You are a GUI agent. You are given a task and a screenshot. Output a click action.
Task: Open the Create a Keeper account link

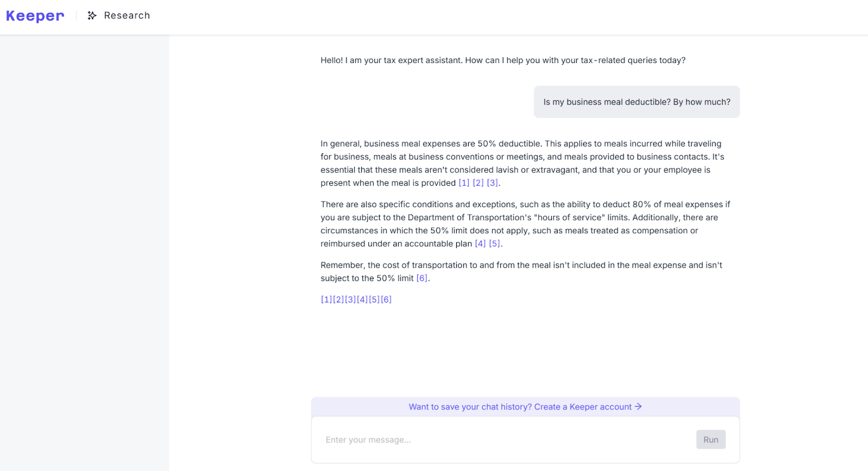[x=583, y=407]
